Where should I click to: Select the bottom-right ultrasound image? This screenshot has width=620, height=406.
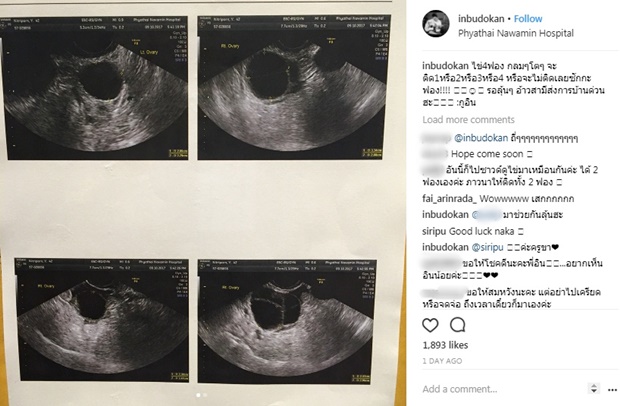tap(286, 321)
